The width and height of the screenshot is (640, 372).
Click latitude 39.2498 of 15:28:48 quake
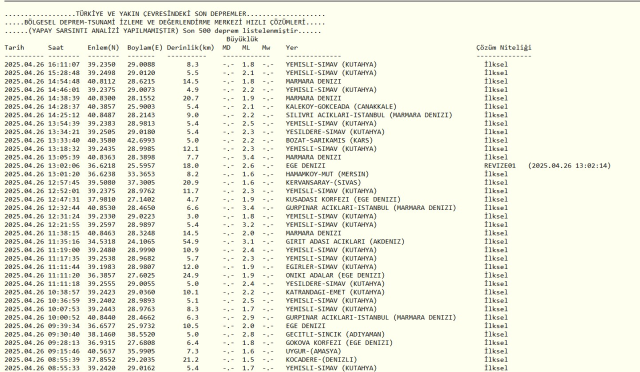click(101, 73)
